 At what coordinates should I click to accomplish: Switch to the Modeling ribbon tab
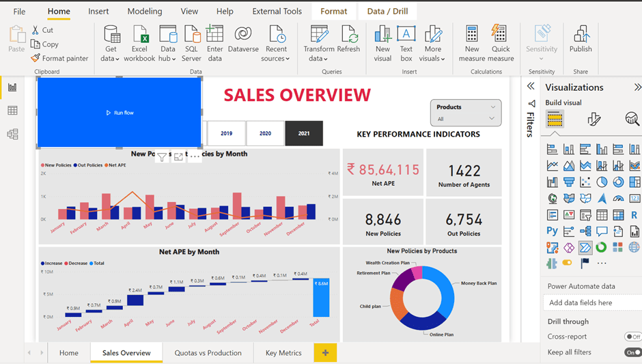click(144, 12)
